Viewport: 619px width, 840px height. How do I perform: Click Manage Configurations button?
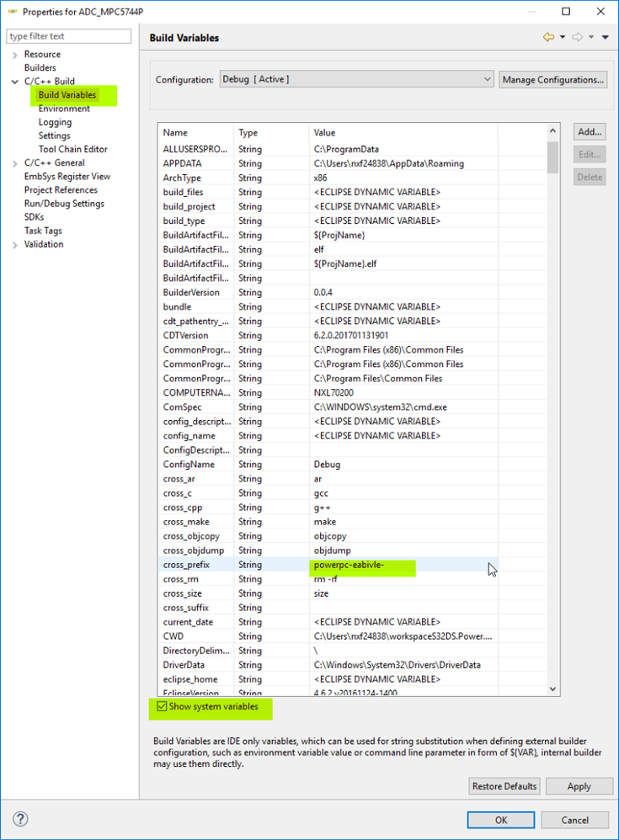[x=553, y=79]
